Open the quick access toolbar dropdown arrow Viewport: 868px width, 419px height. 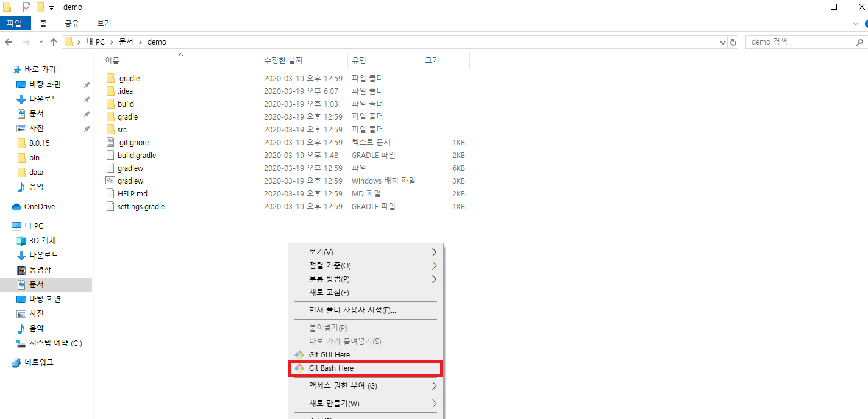pyautogui.click(x=51, y=7)
